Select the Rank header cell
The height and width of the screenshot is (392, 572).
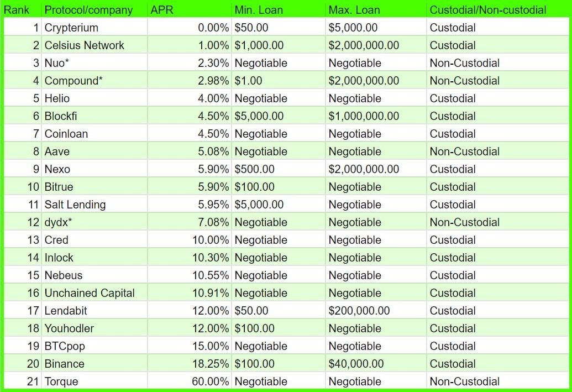[17, 10]
